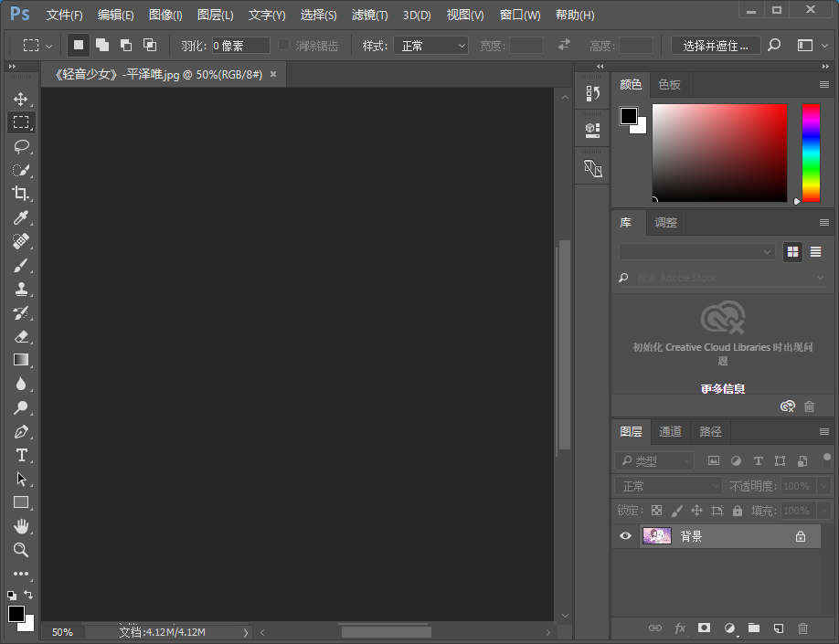Image resolution: width=839 pixels, height=644 pixels.
Task: Click the search magnifier in options bar
Action: point(774,46)
